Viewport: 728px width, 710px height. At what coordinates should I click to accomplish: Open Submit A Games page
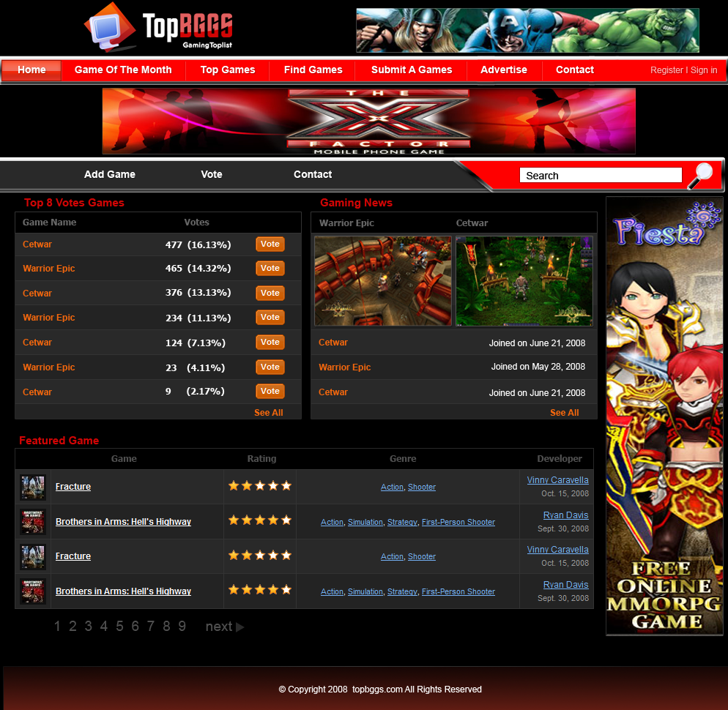pyautogui.click(x=412, y=70)
